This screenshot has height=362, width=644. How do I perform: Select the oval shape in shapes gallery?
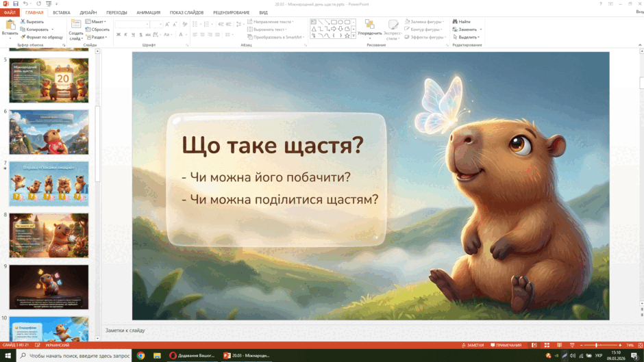(x=340, y=22)
